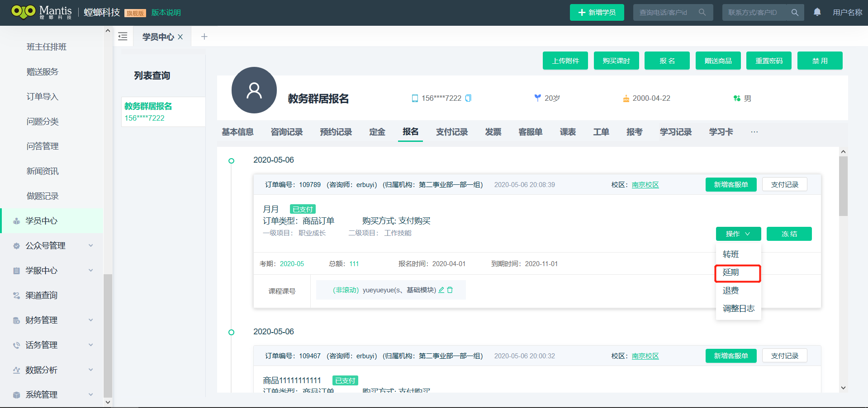
Task: Copy phone number with copy icon
Action: coord(468,98)
